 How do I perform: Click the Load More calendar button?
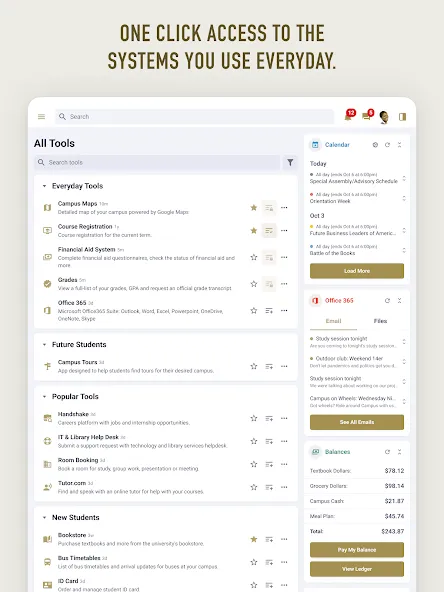[x=357, y=271]
